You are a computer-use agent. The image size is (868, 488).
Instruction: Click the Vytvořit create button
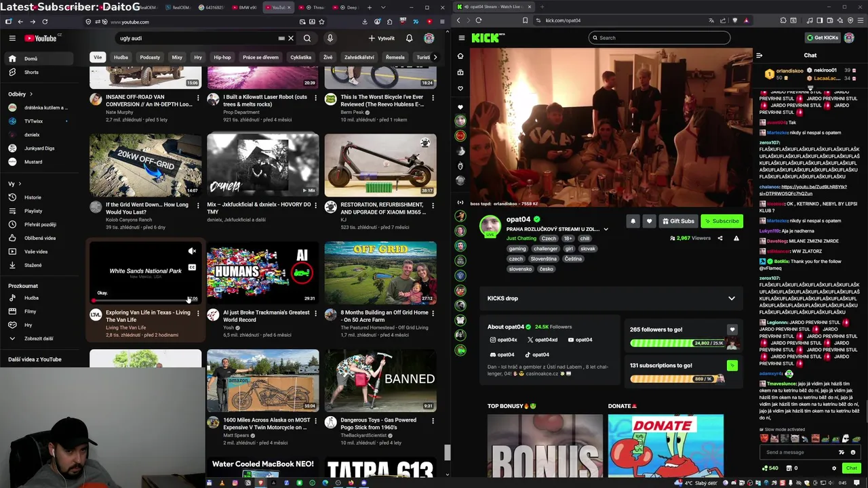(382, 39)
